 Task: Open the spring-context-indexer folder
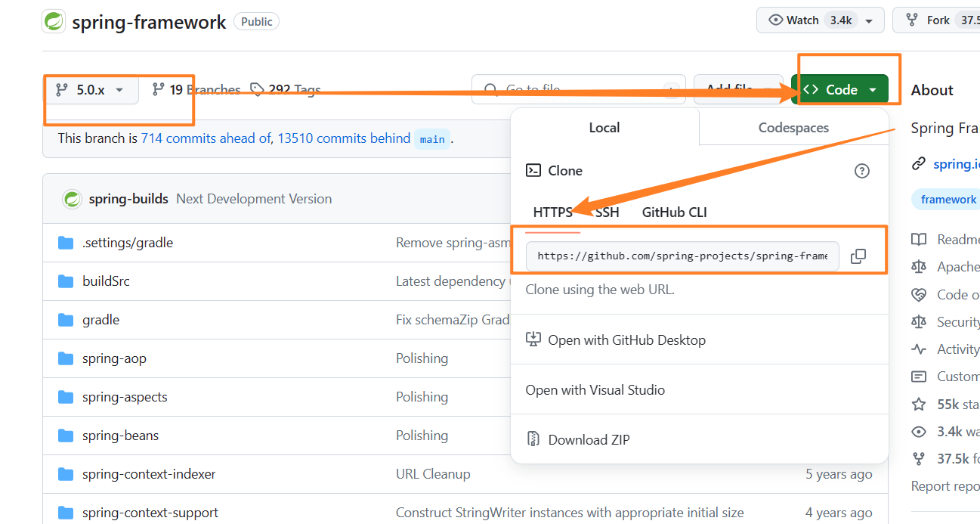click(149, 474)
